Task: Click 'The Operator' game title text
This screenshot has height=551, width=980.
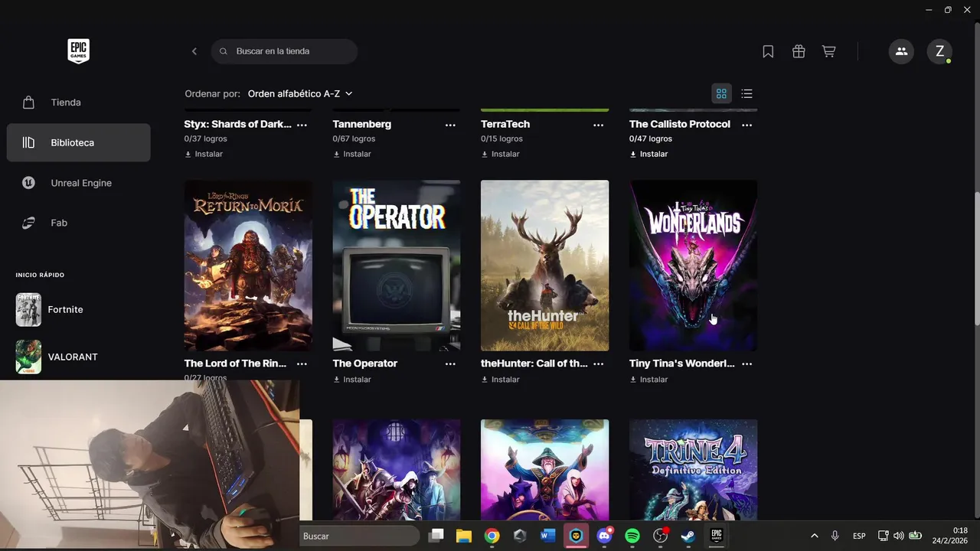Action: pyautogui.click(x=365, y=364)
